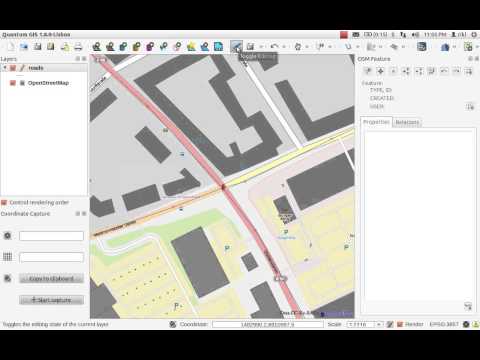
Task: Select the first tool in the OSM Feature panel
Action: click(368, 71)
